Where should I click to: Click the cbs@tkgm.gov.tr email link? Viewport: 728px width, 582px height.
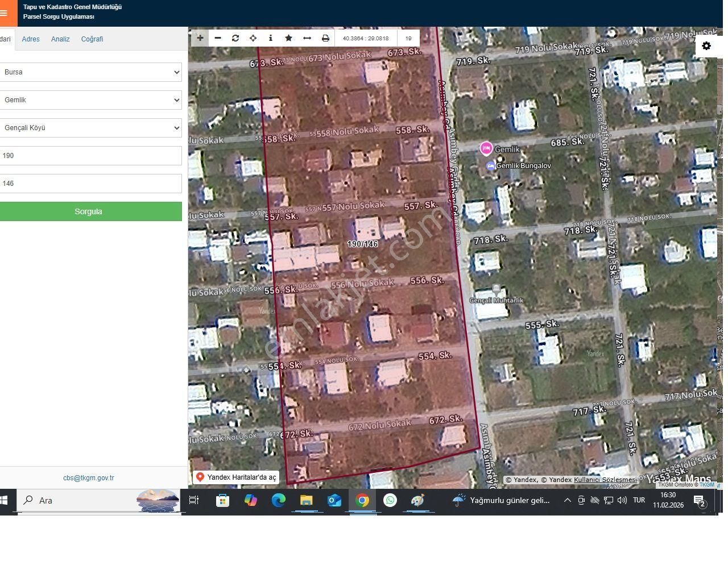tap(89, 478)
